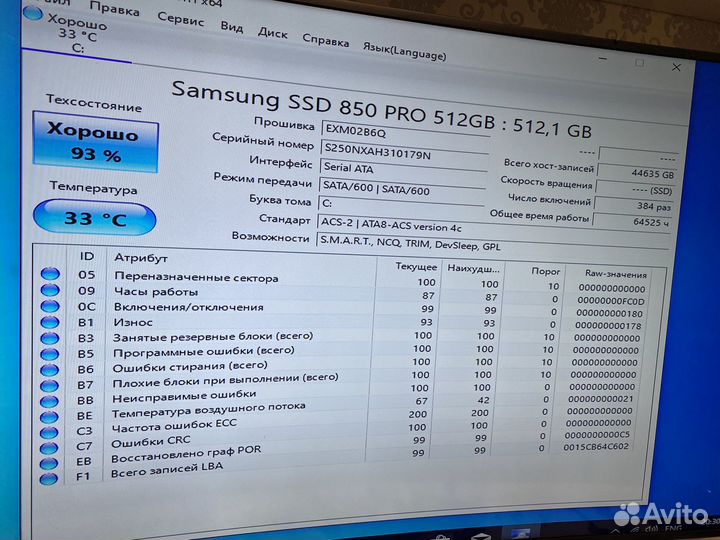Click the blue status icon for ID B1
Screen dimensions: 720x540
coord(50,322)
